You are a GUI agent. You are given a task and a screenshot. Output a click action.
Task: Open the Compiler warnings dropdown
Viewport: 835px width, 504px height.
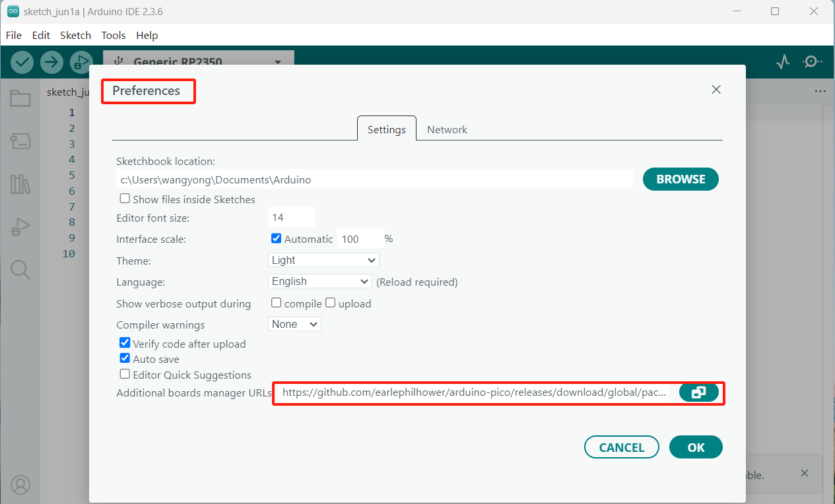pos(294,324)
